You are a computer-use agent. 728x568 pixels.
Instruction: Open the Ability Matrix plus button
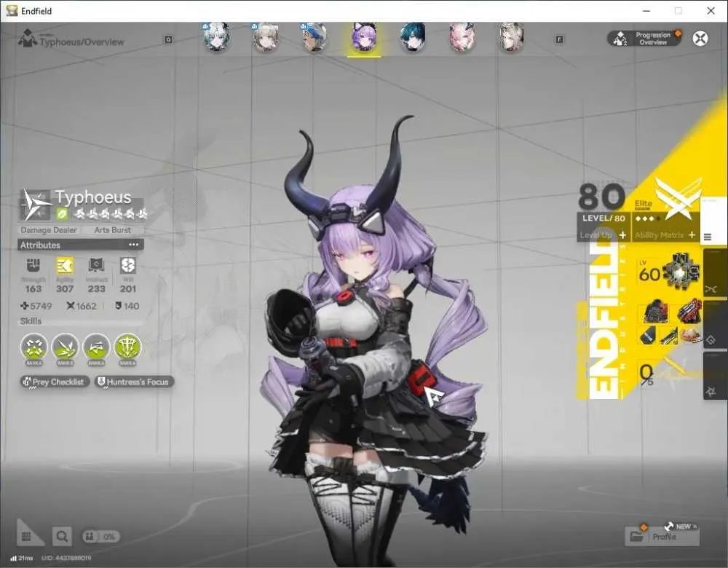pos(692,235)
